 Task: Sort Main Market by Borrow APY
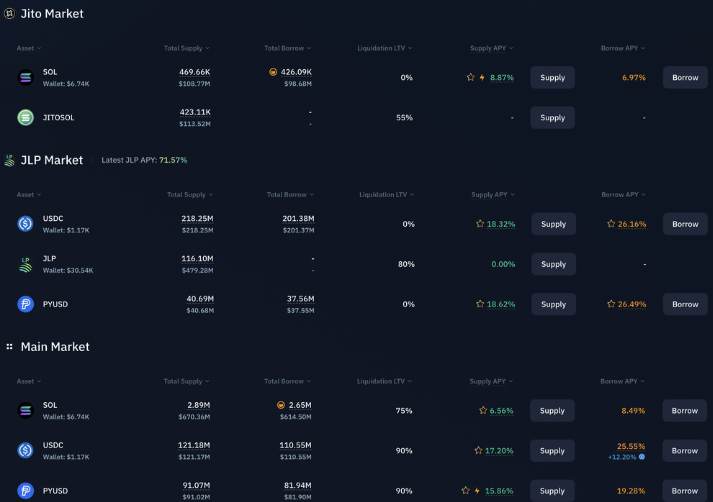pos(622,381)
